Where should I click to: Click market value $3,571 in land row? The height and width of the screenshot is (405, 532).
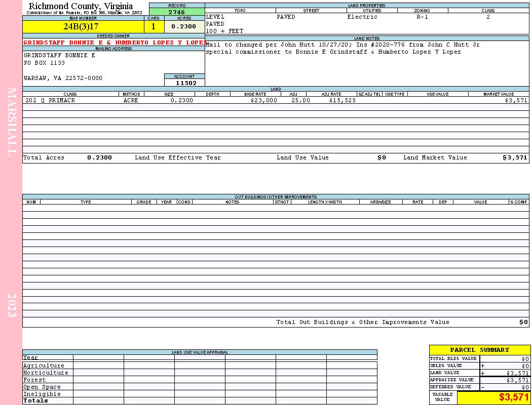(516, 100)
